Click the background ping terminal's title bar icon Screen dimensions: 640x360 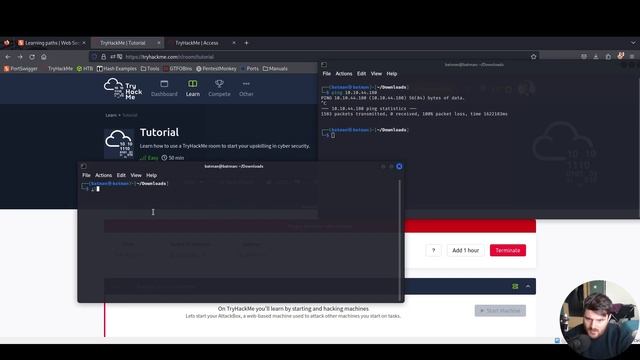[x=324, y=65]
